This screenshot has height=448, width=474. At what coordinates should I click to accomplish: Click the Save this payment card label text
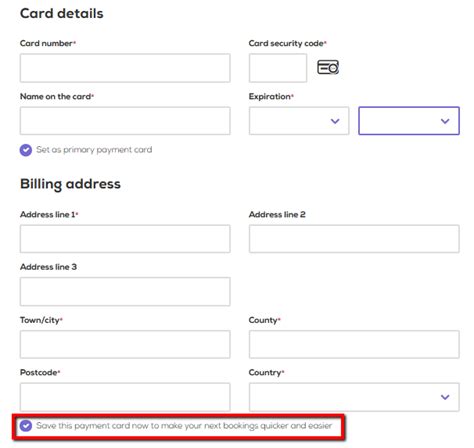click(184, 426)
